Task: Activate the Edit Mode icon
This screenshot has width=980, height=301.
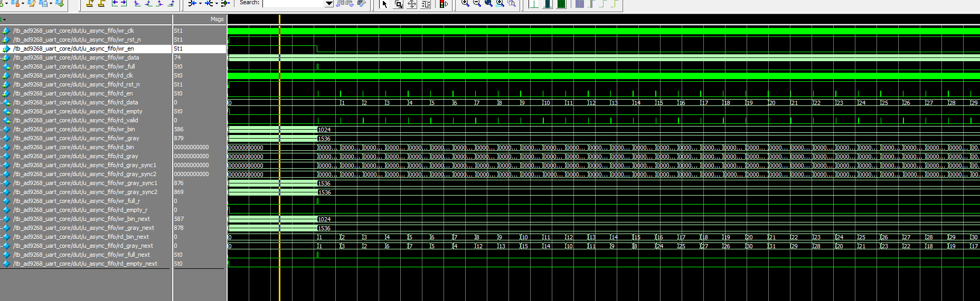Action: click(x=426, y=4)
